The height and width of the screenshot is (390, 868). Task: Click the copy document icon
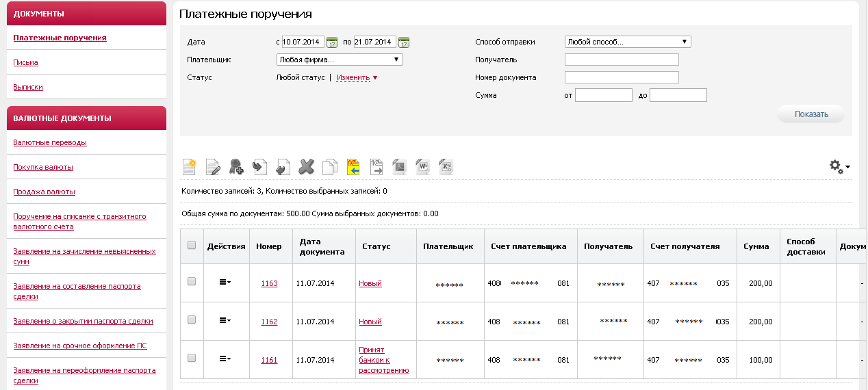(x=330, y=166)
